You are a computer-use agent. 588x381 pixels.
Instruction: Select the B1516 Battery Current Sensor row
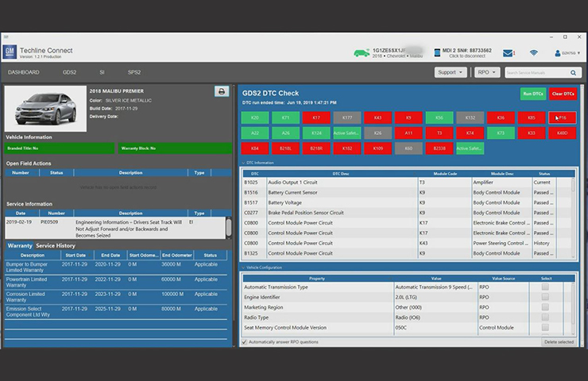[407, 193]
